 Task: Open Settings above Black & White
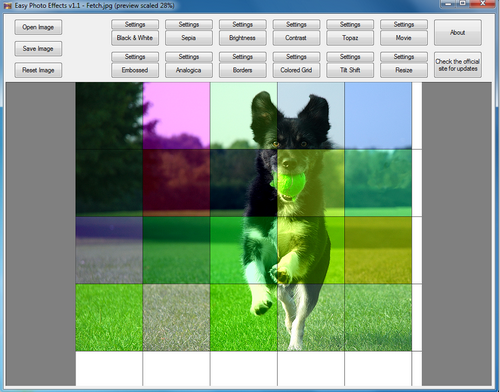[135, 24]
